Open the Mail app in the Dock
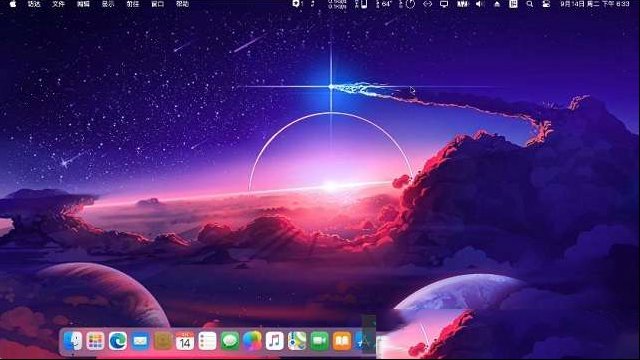The height and width of the screenshot is (360, 640). pos(140,341)
